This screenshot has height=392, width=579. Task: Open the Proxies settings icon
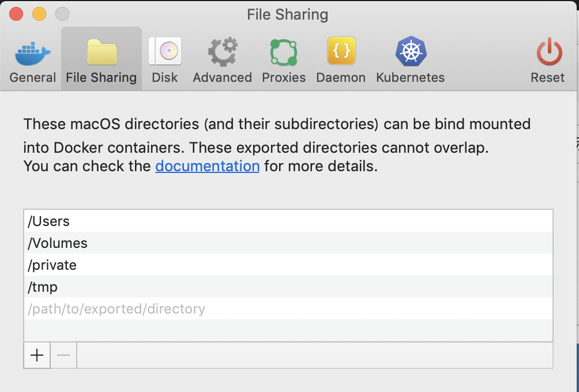pyautogui.click(x=284, y=52)
